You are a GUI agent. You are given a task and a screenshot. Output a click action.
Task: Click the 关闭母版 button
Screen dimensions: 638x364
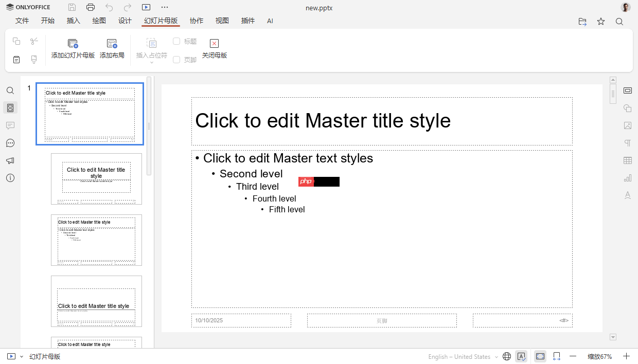[x=214, y=48]
